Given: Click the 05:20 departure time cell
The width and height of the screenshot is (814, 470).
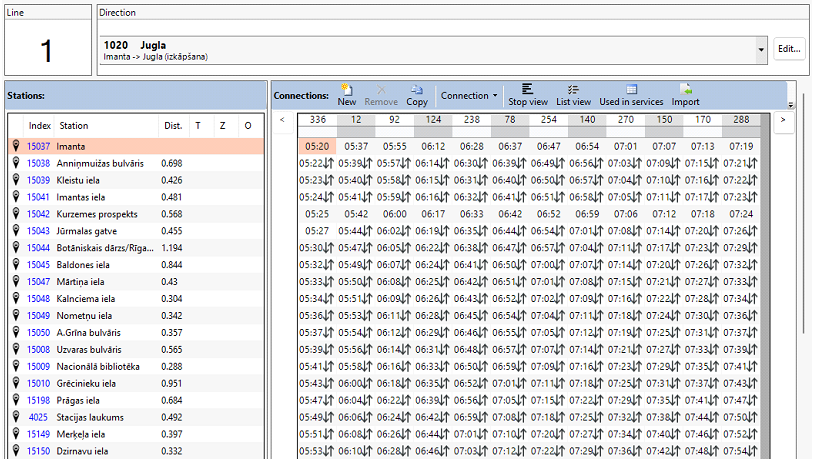Looking at the screenshot, I should click(x=318, y=146).
